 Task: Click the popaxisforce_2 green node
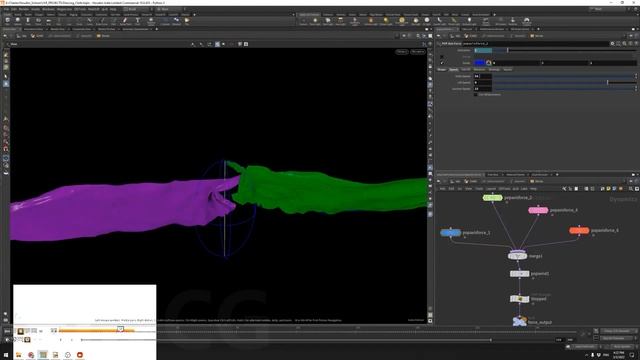click(x=492, y=198)
